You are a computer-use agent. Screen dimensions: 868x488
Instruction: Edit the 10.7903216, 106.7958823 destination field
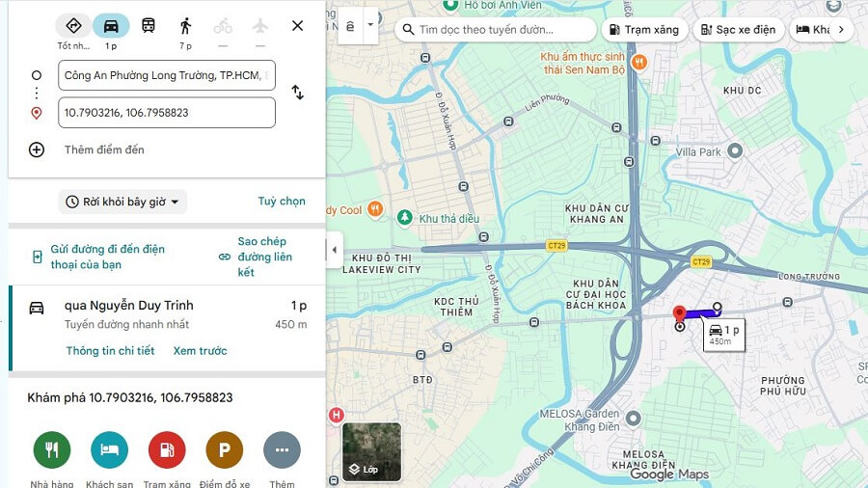167,112
